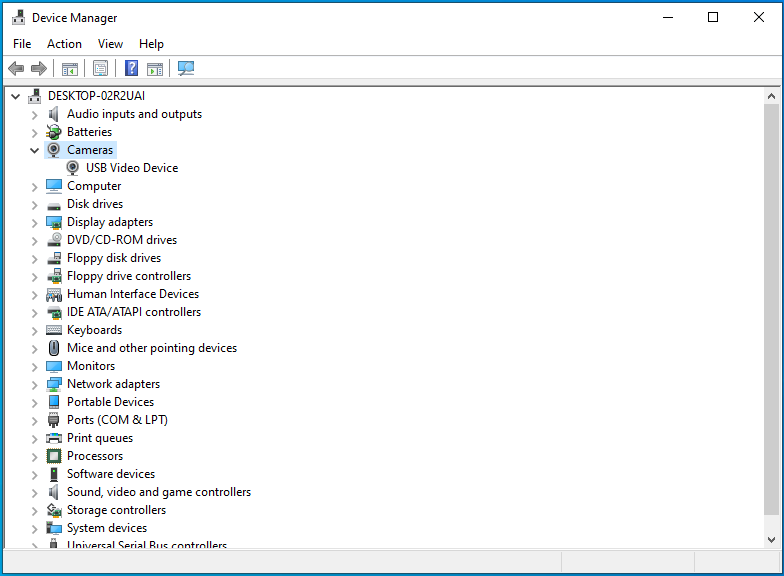The image size is (784, 576).
Task: Expand the Network adapters category
Action: [x=34, y=384]
